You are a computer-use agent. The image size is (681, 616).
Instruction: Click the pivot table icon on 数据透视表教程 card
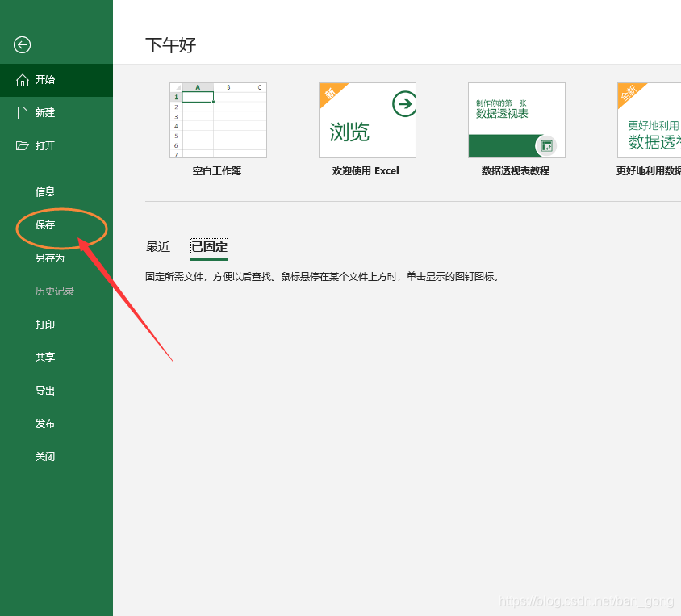click(546, 146)
